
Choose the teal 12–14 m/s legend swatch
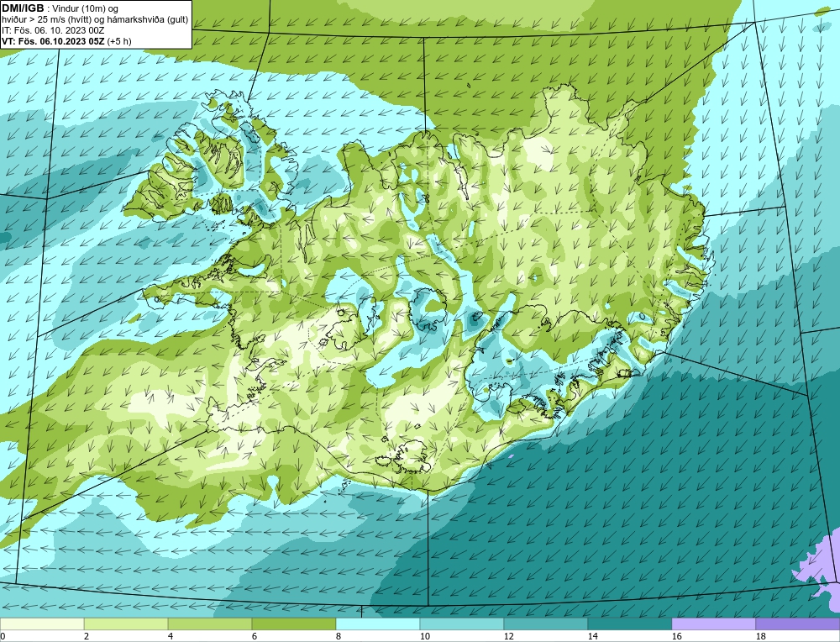click(546, 624)
